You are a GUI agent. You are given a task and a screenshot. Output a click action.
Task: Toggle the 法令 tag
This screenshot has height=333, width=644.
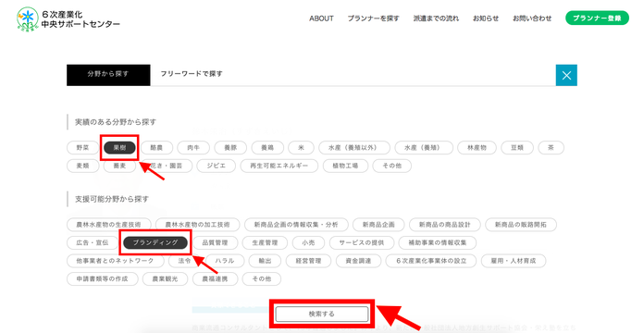pyautogui.click(x=184, y=261)
